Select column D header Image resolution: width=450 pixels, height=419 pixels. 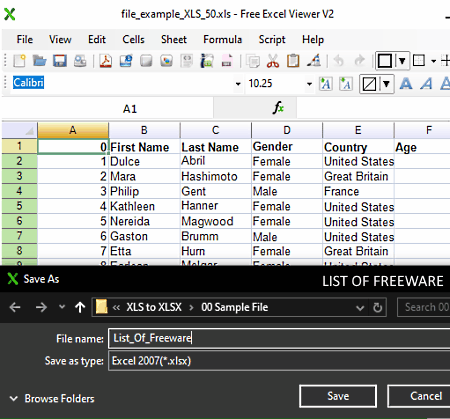coord(287,130)
